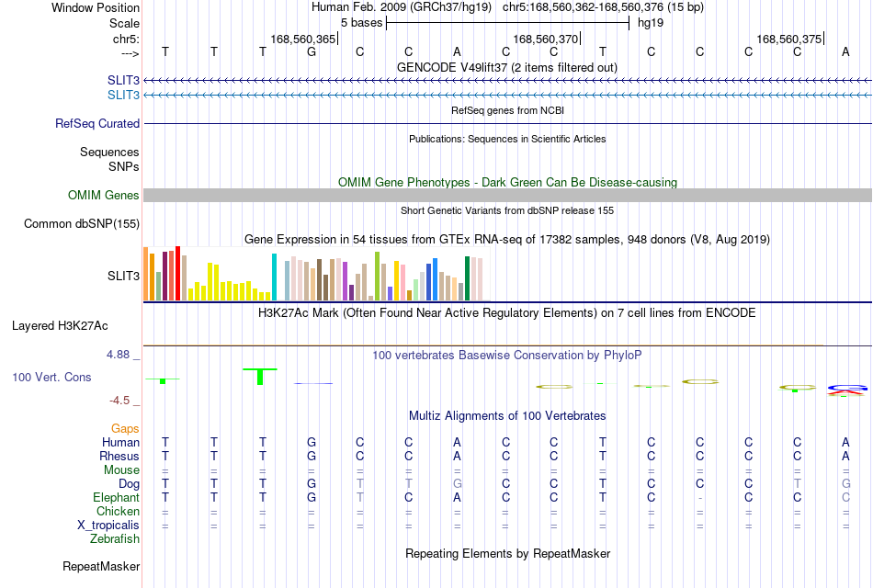Click the 100 Vert. Cons label
This screenshot has height=588, width=873.
(x=51, y=378)
